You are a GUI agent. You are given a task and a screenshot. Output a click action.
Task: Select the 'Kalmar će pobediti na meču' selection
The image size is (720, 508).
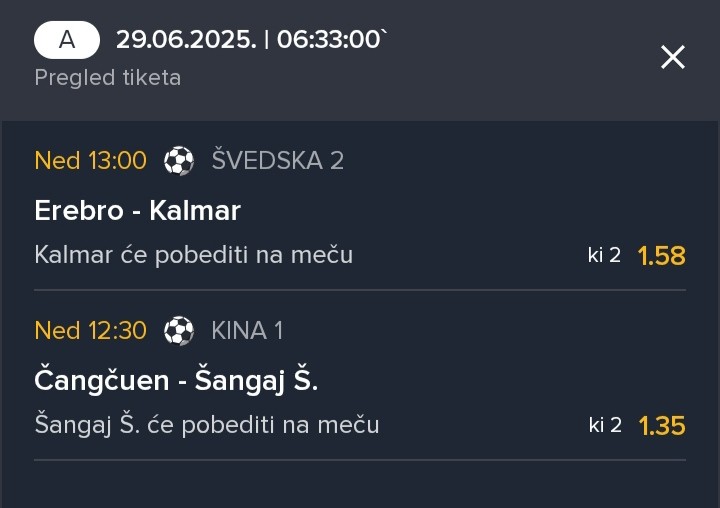194,255
